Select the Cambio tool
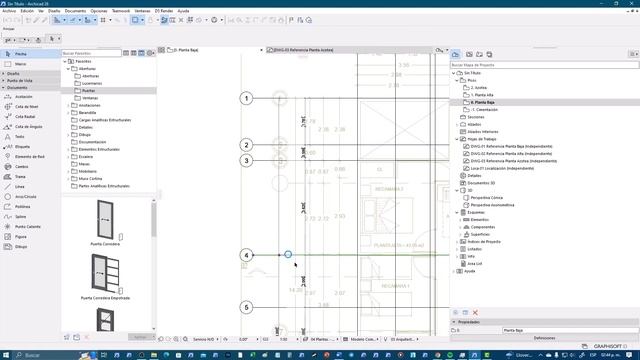The height and width of the screenshot is (360, 640). click(x=30, y=167)
